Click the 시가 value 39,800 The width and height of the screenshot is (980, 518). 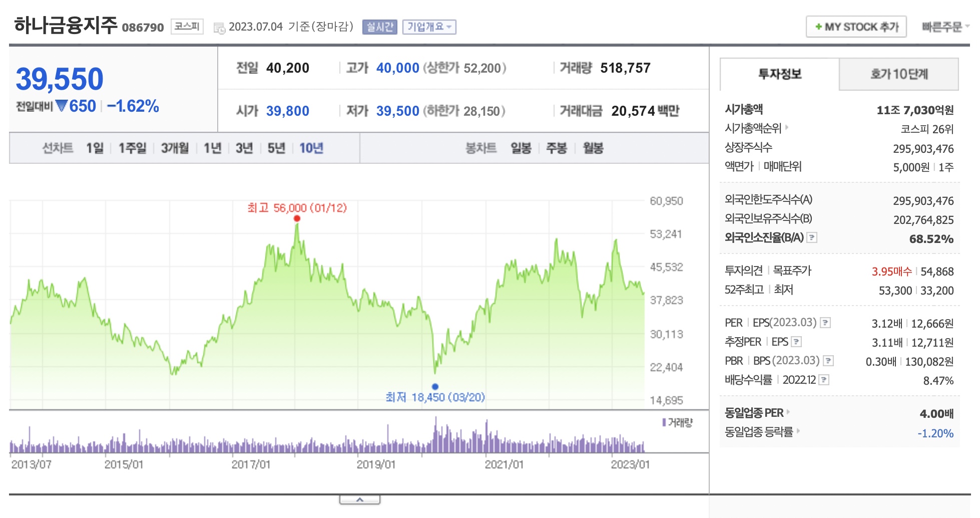(x=287, y=111)
